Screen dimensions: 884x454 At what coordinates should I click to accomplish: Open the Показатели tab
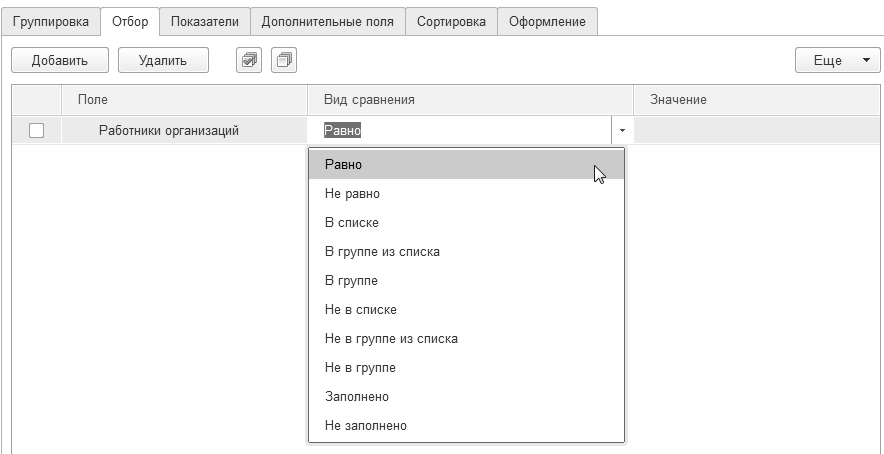(204, 21)
